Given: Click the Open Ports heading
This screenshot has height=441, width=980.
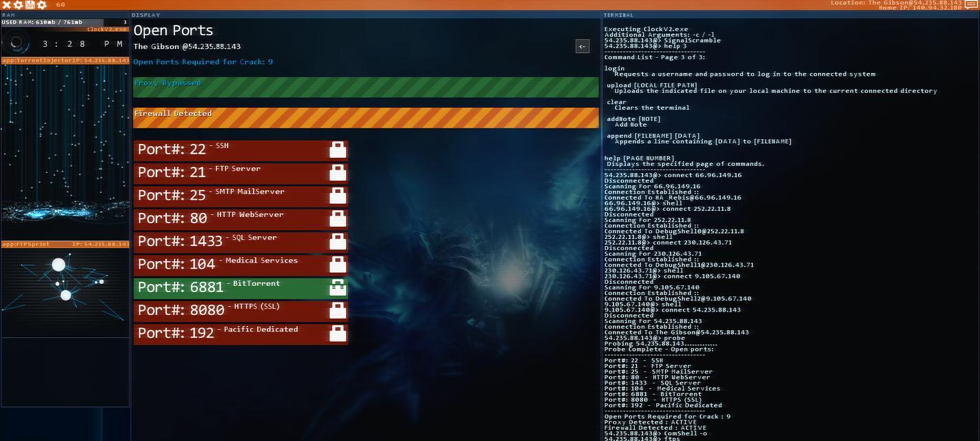Looking at the screenshot, I should point(173,30).
